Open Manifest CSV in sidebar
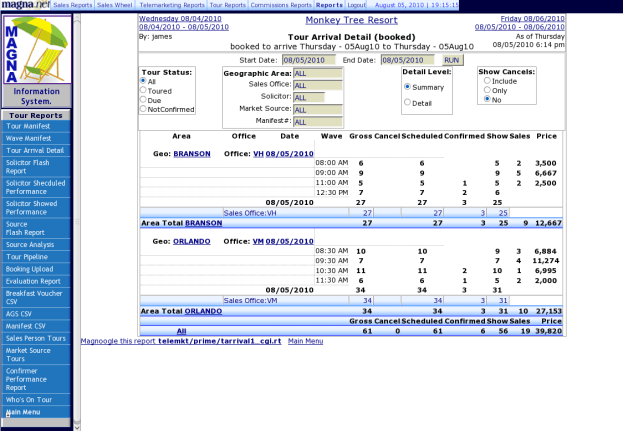The height and width of the screenshot is (431, 623). pyautogui.click(x=36, y=326)
